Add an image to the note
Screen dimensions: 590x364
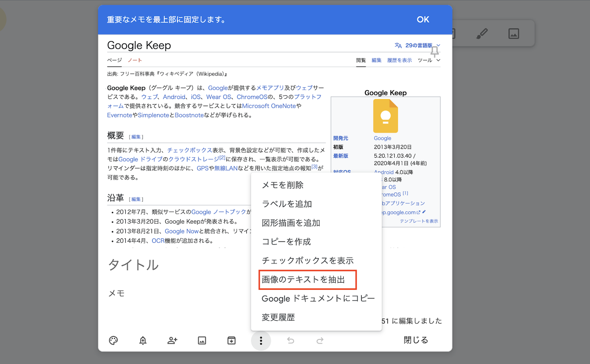202,340
